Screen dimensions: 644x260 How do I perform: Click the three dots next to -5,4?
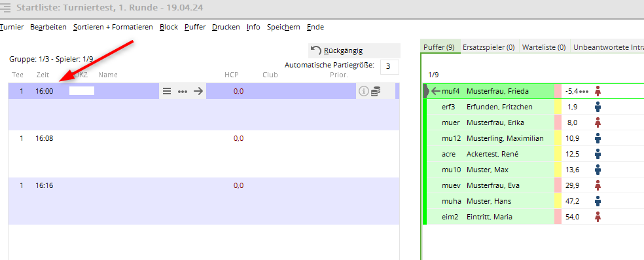pos(584,91)
